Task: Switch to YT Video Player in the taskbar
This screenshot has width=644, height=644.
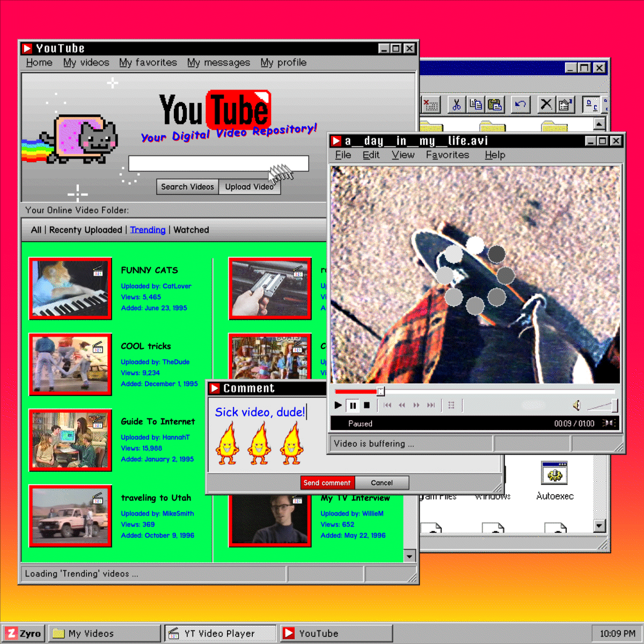Action: [221, 633]
